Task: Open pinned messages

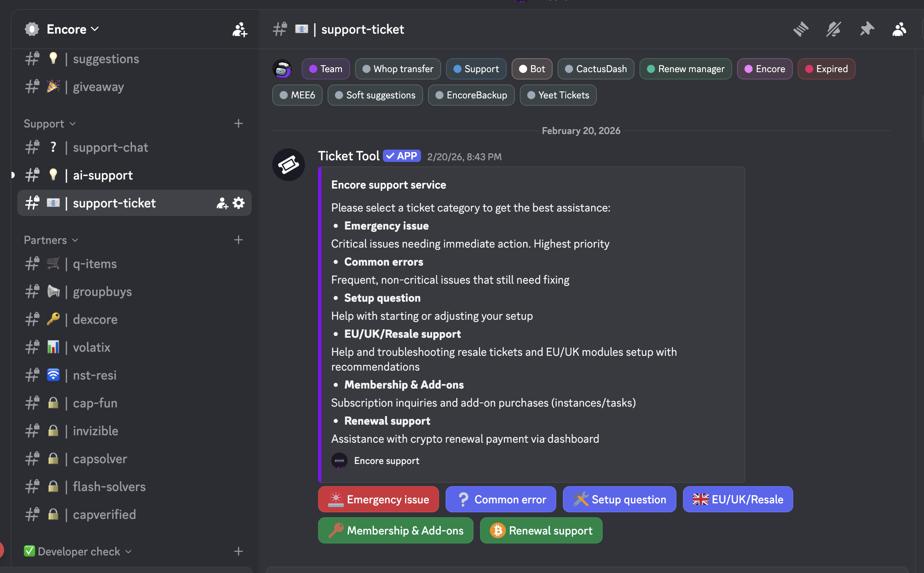Action: (x=867, y=29)
